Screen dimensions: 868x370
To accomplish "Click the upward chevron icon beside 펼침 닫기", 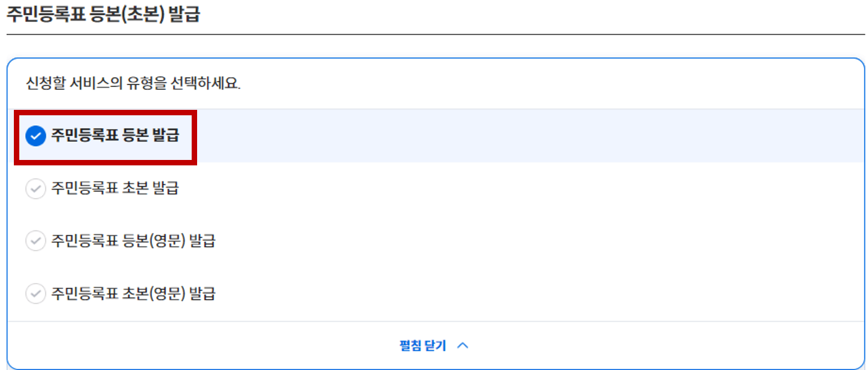I will tap(464, 345).
